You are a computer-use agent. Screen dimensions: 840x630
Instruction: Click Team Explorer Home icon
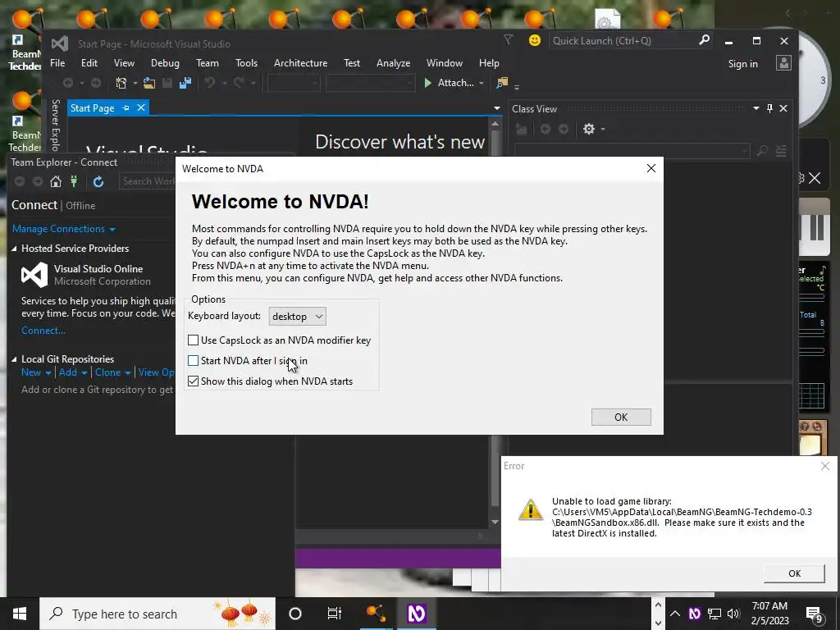point(55,181)
